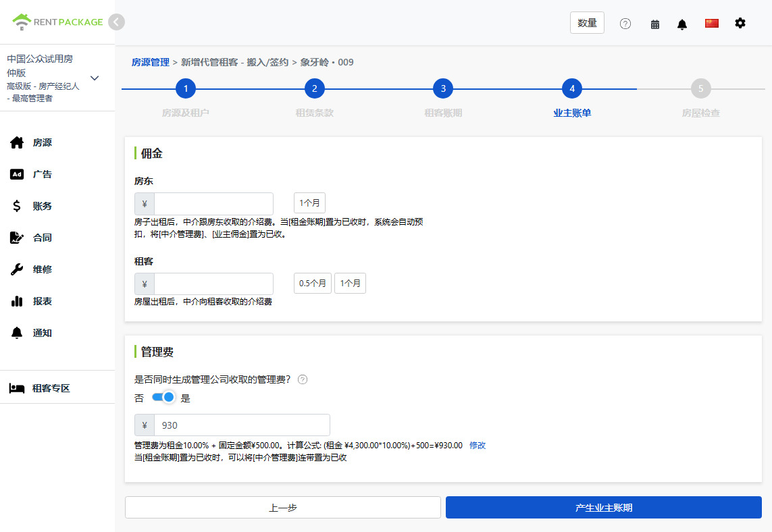Open the calendar icon in header
Viewport: 772px width, 532px height.
[655, 24]
